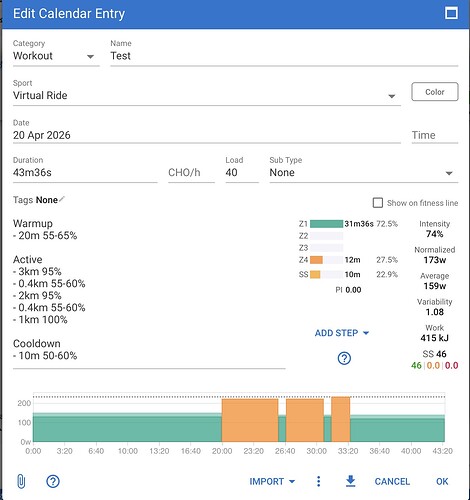Open help via bottom-left question mark icon
The image size is (470, 500).
click(x=53, y=481)
